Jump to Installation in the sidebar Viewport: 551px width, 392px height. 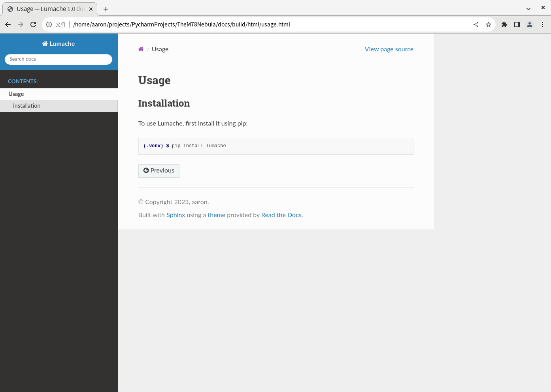[x=59, y=106]
